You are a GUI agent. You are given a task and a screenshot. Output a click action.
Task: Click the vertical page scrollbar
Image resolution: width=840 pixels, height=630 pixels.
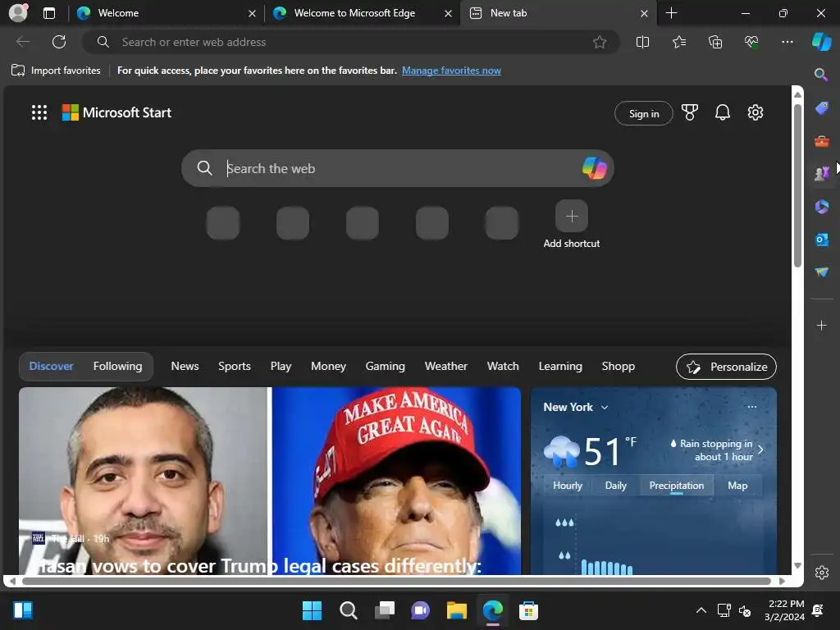pos(797,185)
